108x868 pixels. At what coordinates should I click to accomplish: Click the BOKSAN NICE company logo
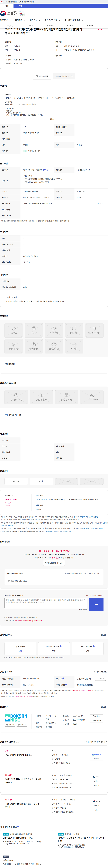tap(16, 718)
